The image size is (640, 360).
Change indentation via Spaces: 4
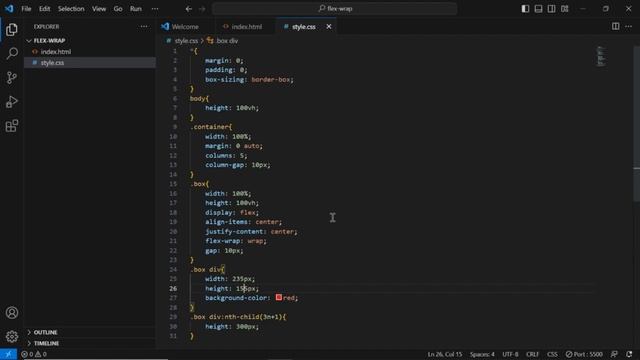tap(482, 354)
